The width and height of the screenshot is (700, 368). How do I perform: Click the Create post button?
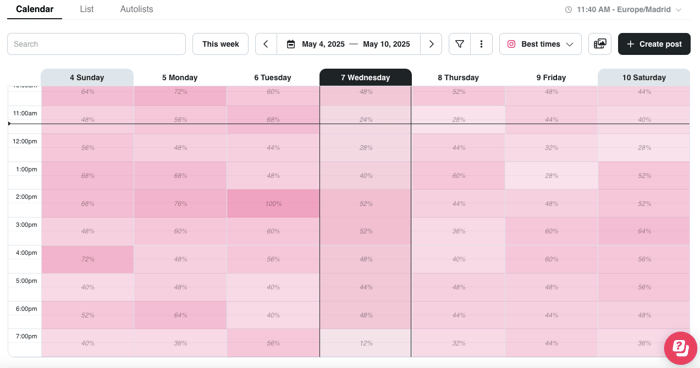pos(654,44)
